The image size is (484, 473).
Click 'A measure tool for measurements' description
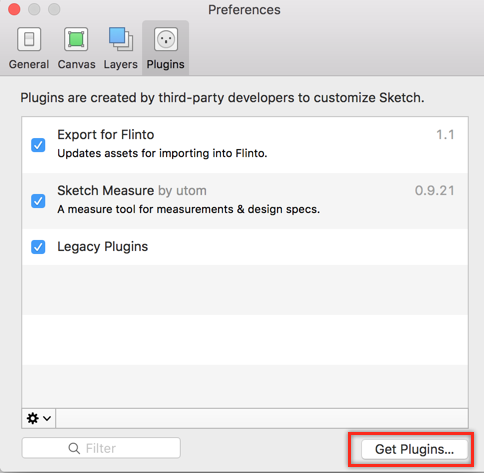click(189, 209)
